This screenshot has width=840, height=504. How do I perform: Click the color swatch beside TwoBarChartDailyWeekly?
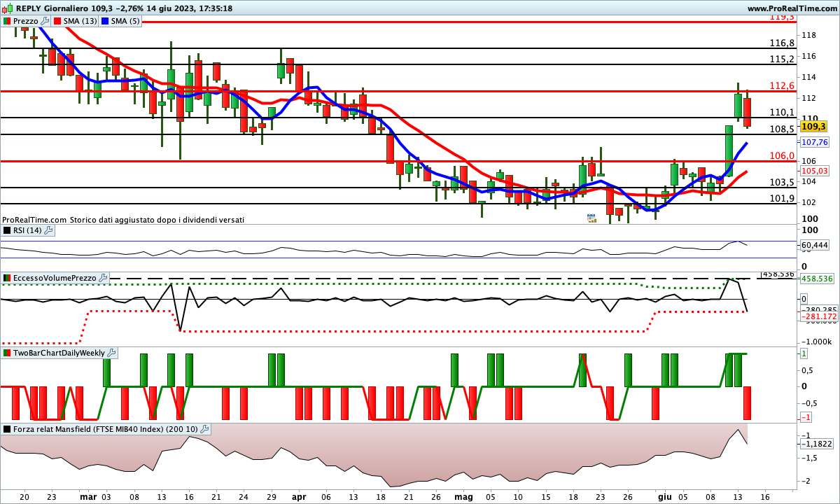[x=8, y=353]
